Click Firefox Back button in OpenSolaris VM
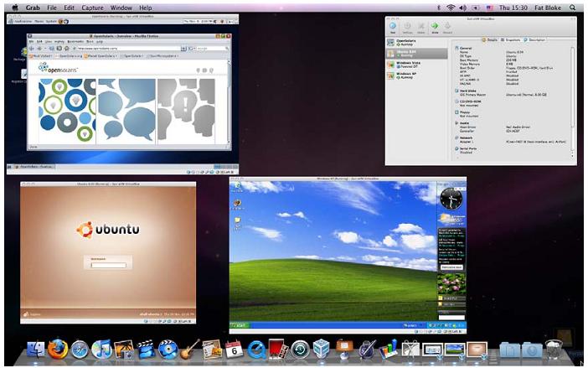The height and width of the screenshot is (368, 588). (x=33, y=49)
